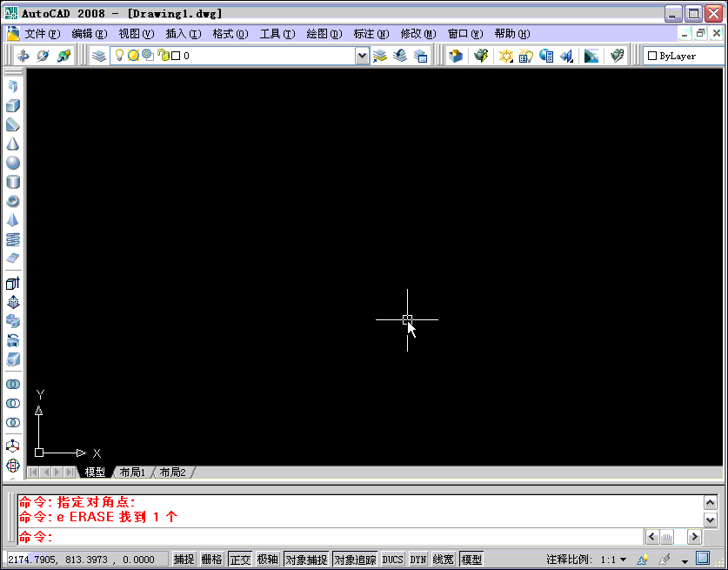Select the Union boolean tool
728x570 pixels.
12,384
